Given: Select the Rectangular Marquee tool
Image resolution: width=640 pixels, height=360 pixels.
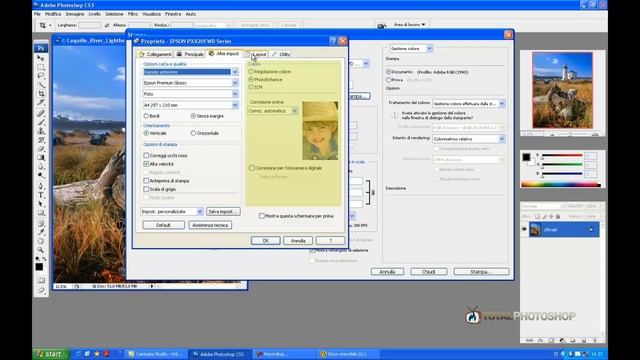Looking at the screenshot, I should pos(41,67).
